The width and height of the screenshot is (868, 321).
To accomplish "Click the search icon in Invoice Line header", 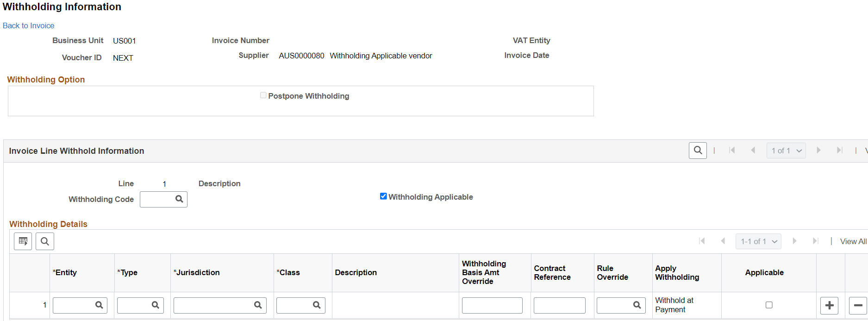I will tap(698, 151).
